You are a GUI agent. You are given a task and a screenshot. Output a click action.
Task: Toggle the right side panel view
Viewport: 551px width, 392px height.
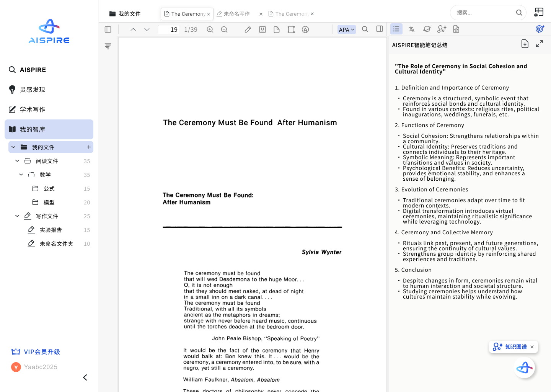pyautogui.click(x=380, y=29)
